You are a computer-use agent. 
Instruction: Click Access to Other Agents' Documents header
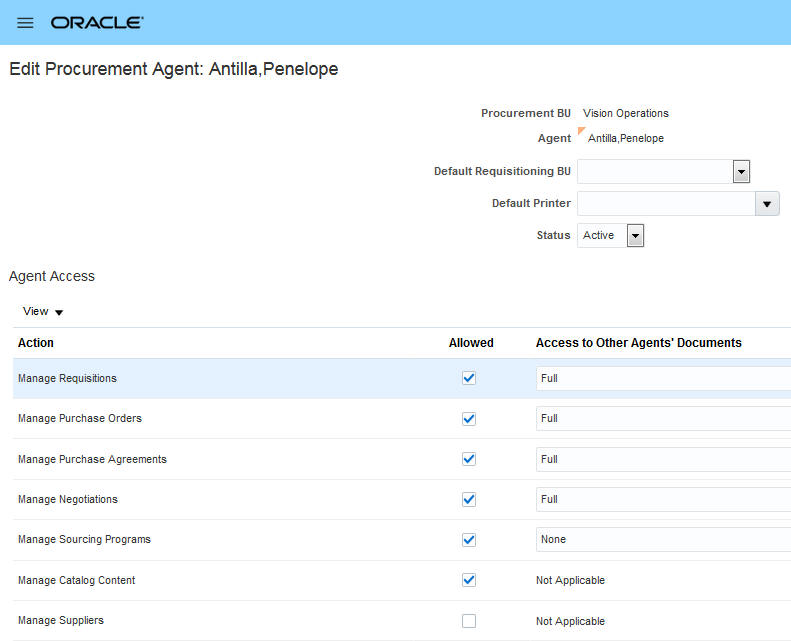(639, 343)
